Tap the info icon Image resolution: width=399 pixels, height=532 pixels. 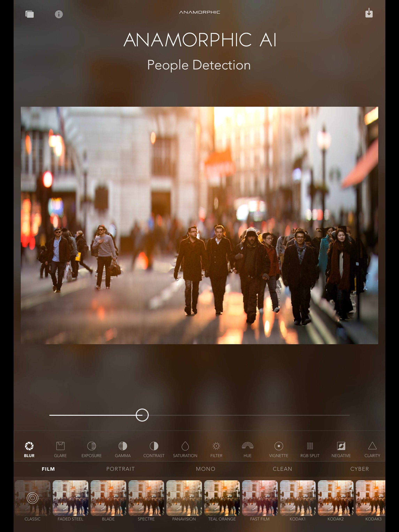click(59, 14)
